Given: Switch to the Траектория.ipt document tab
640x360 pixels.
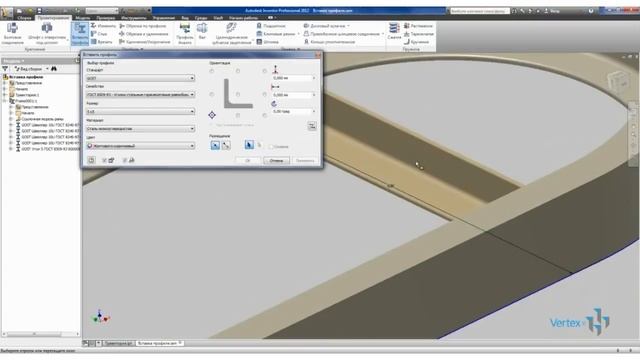Looking at the screenshot, I should click(118, 344).
